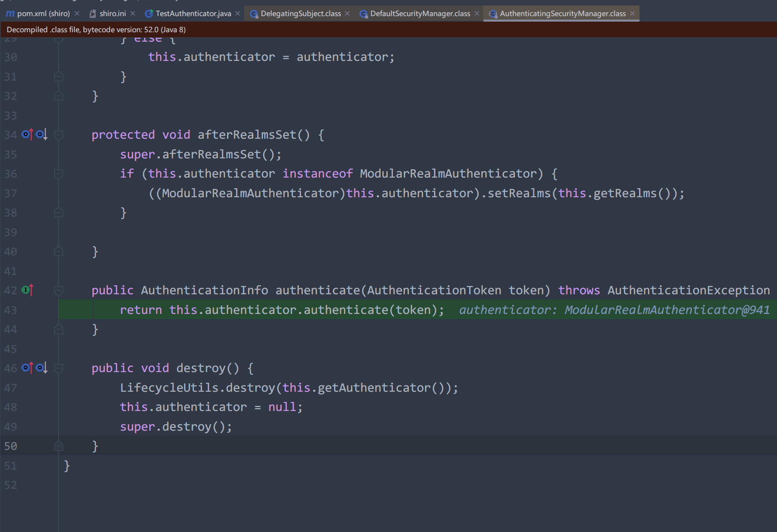Collapse the if instanceof block fold marker
Viewport: 777px width, 532px height.
(59, 174)
